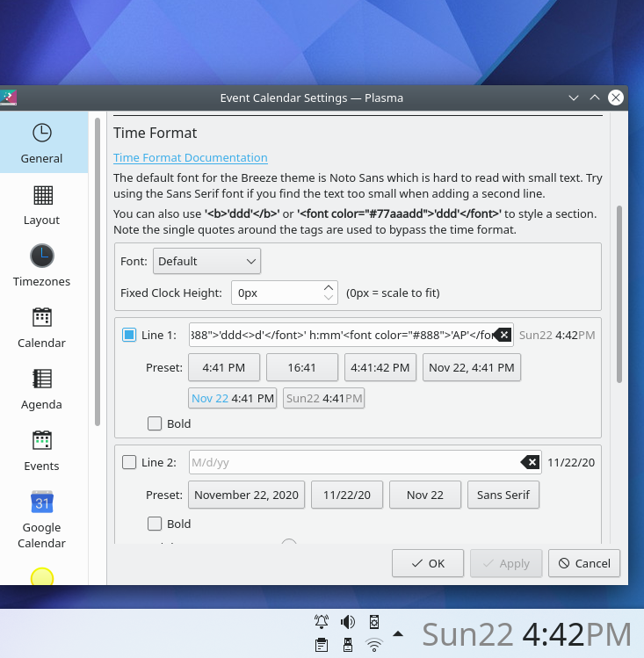This screenshot has height=658, width=644.
Task: Enable the Line 2 checkbox
Action: [129, 462]
